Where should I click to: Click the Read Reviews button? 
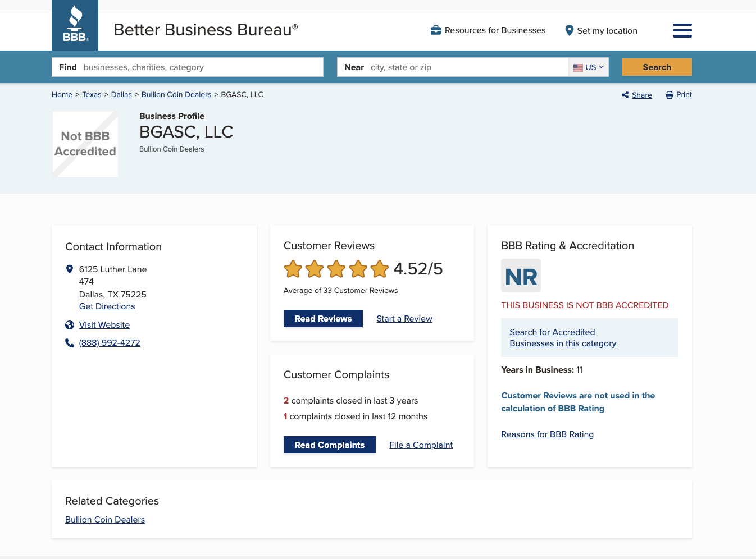tap(323, 319)
